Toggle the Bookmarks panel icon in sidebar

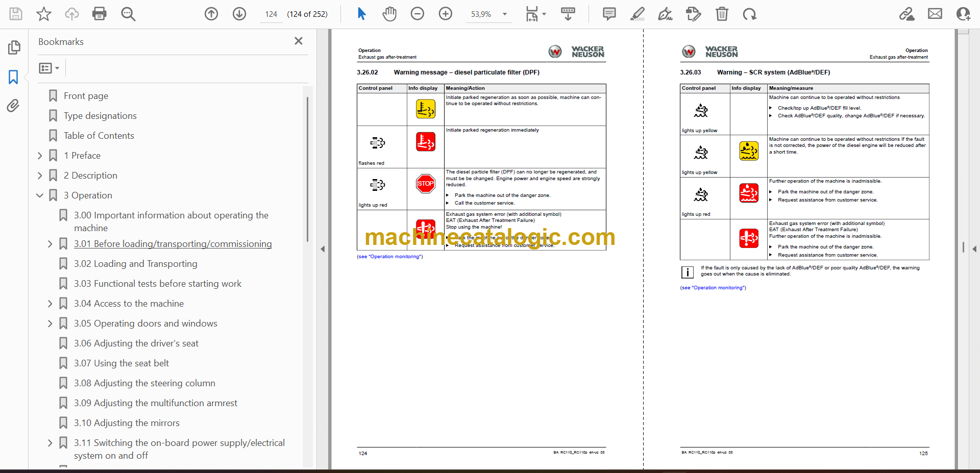click(13, 77)
